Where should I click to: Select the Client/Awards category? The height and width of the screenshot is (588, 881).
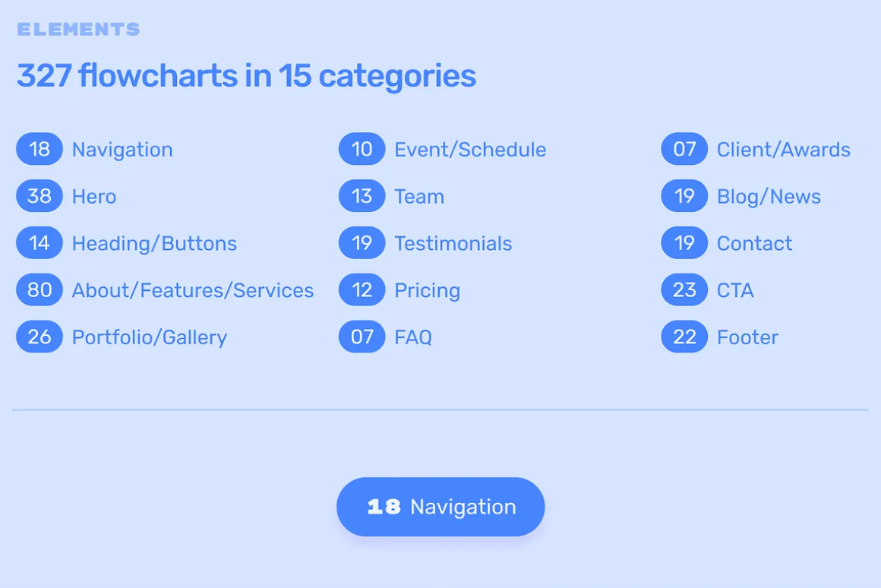[783, 150]
